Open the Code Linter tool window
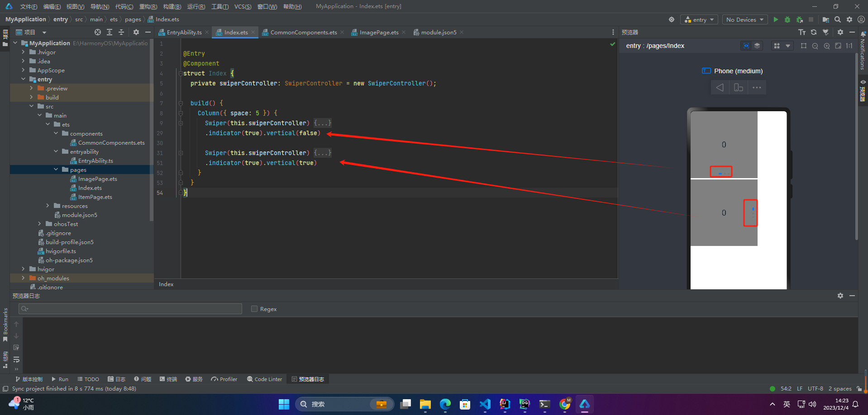 point(264,379)
